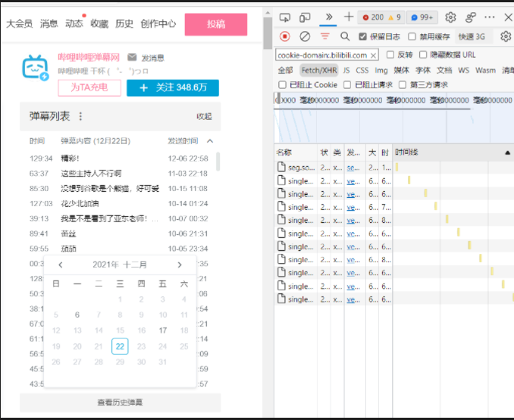Toggle the network filter funnel icon
514x420 pixels.
325,36
